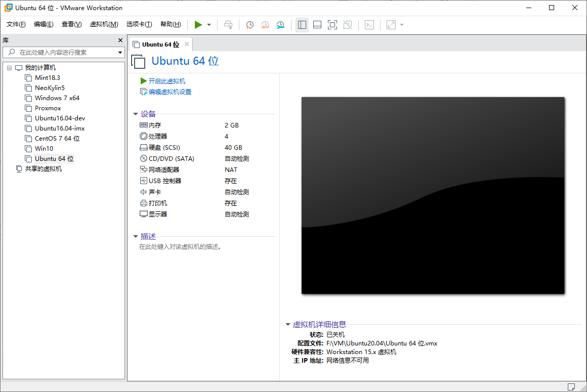Enable the free stretch display mode
The height and width of the screenshot is (392, 587).
[x=390, y=24]
